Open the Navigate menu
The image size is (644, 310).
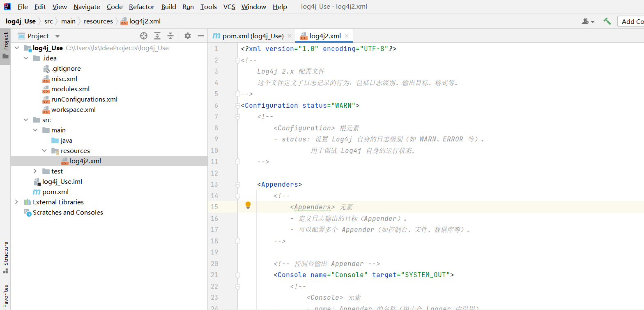pyautogui.click(x=87, y=7)
